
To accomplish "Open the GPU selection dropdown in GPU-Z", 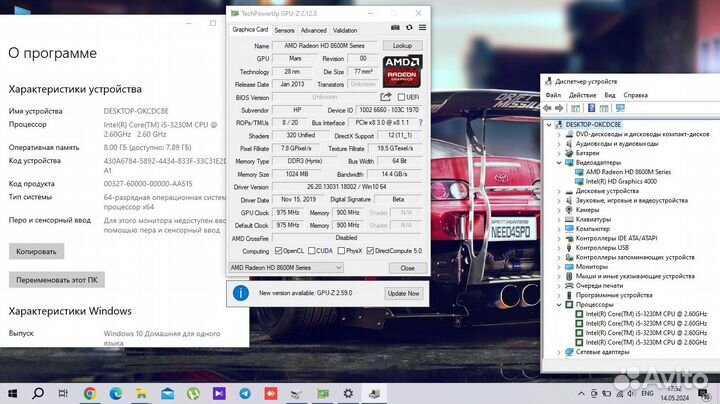I will pyautogui.click(x=286, y=268).
